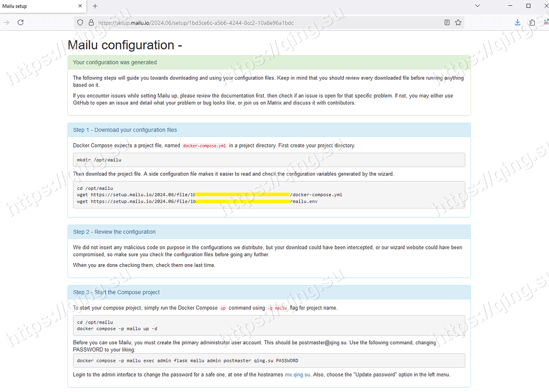The image size is (549, 392).
Task: Click the setup.mailu.io address bar
Action: 196,23
